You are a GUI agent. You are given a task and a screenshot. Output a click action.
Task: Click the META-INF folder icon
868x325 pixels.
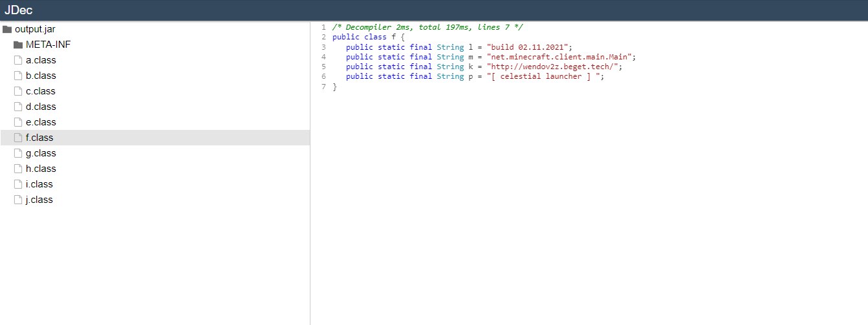pyautogui.click(x=18, y=45)
